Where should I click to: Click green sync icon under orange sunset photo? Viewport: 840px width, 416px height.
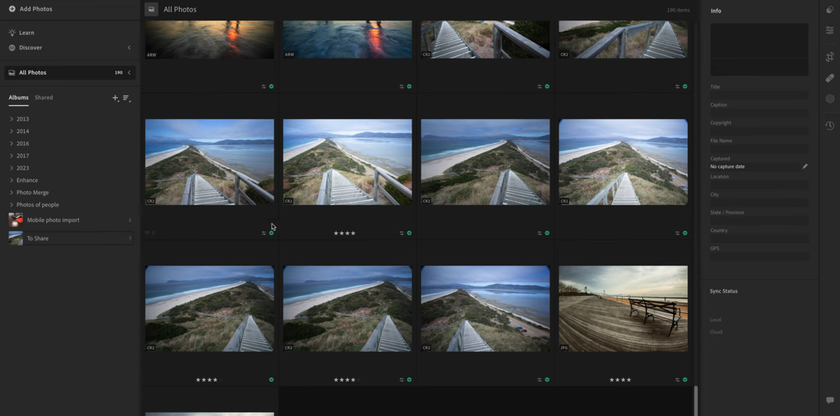point(271,86)
